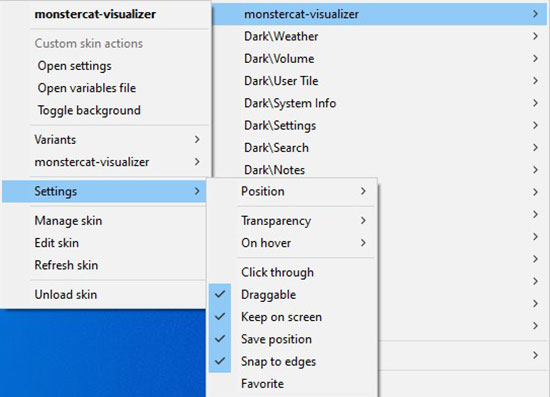550x397 pixels.
Task: Unload skin from context menu
Action: [x=104, y=295]
